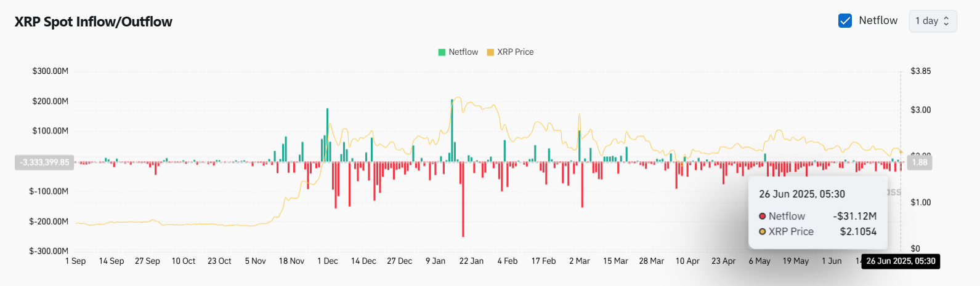Click the 22 Jan x-axis date label
This screenshot has height=286, width=980.
pos(471,261)
